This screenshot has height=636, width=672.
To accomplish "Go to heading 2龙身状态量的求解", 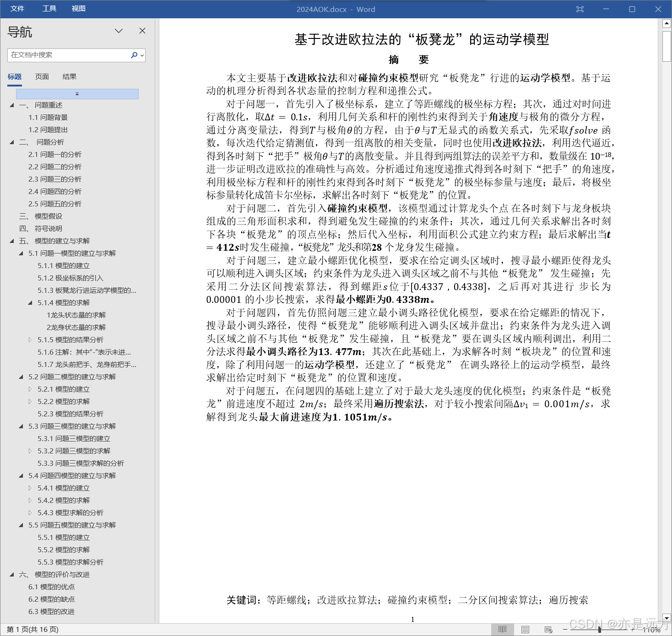I will 76,328.
